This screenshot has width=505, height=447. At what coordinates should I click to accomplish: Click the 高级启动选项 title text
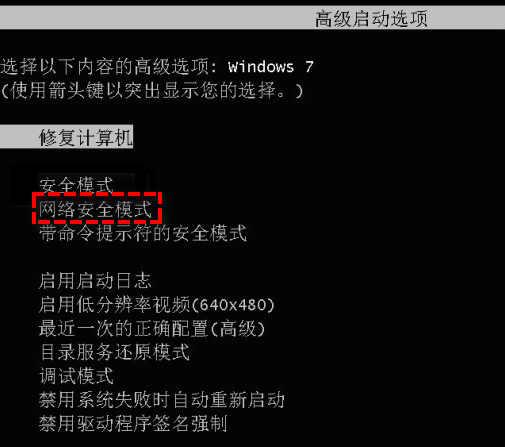point(371,18)
